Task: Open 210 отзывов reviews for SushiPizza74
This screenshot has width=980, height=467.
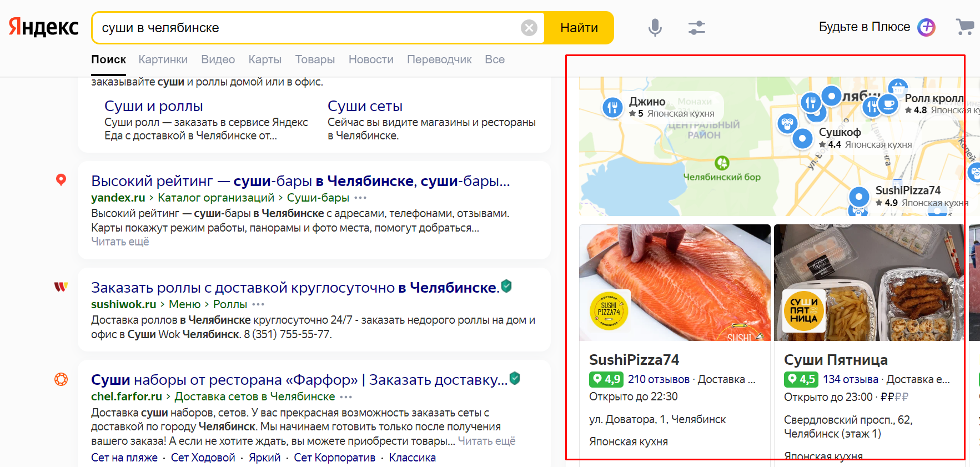Action: pyautogui.click(x=659, y=379)
